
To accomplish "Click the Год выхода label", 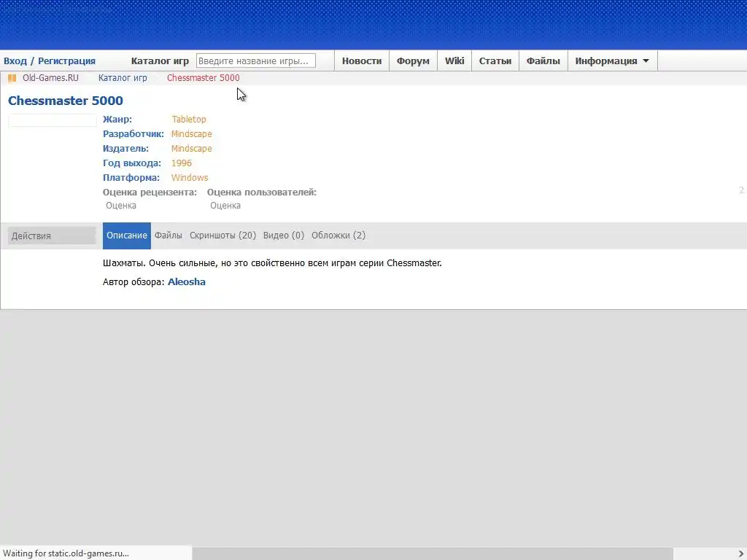I will (132, 163).
